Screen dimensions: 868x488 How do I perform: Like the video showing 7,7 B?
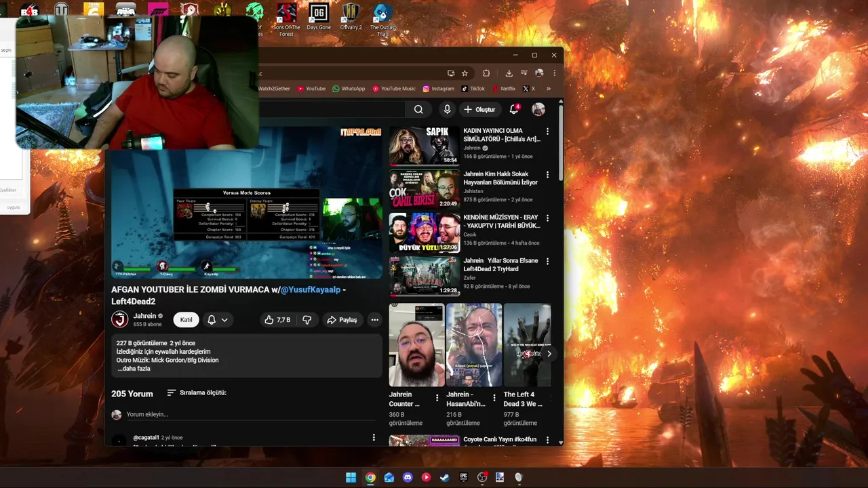(x=277, y=320)
